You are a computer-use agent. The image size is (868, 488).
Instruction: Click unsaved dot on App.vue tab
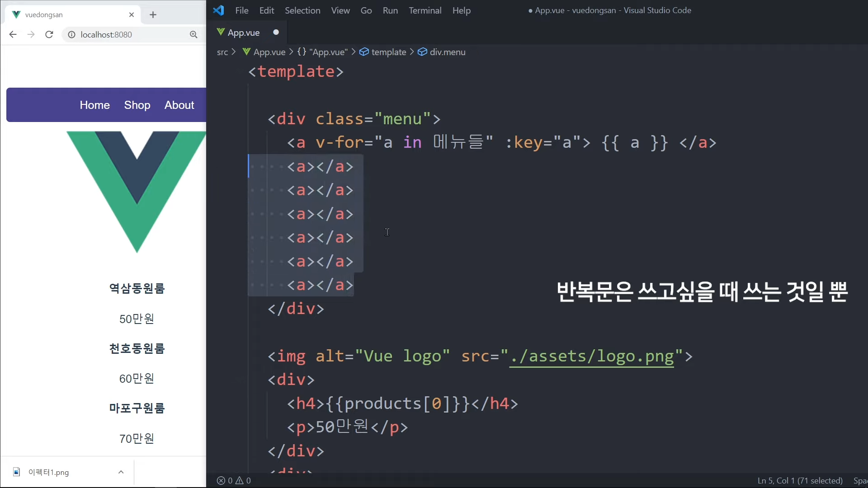[276, 32]
